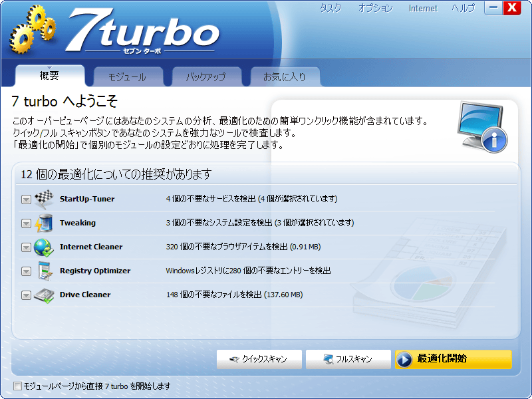Enable starting 7 turbo from module page checkbox
Screen dimensions: 532x399
tap(17, 386)
